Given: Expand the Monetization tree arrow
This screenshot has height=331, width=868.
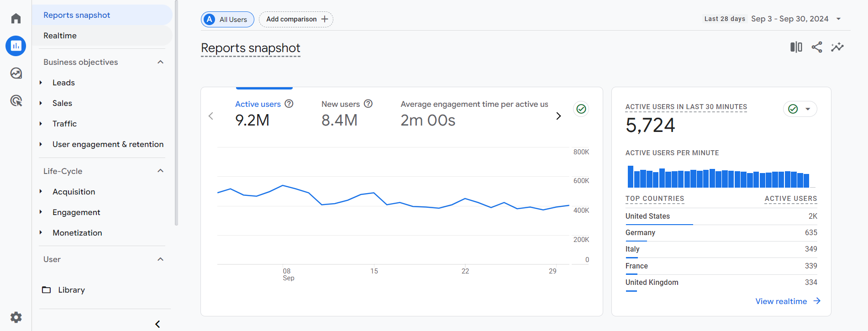Looking at the screenshot, I should (41, 232).
